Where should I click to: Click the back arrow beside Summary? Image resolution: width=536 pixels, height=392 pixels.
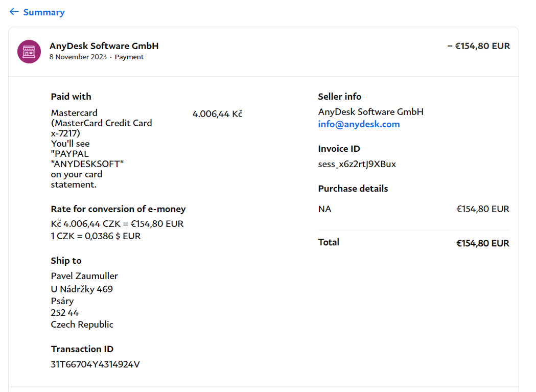coord(14,12)
